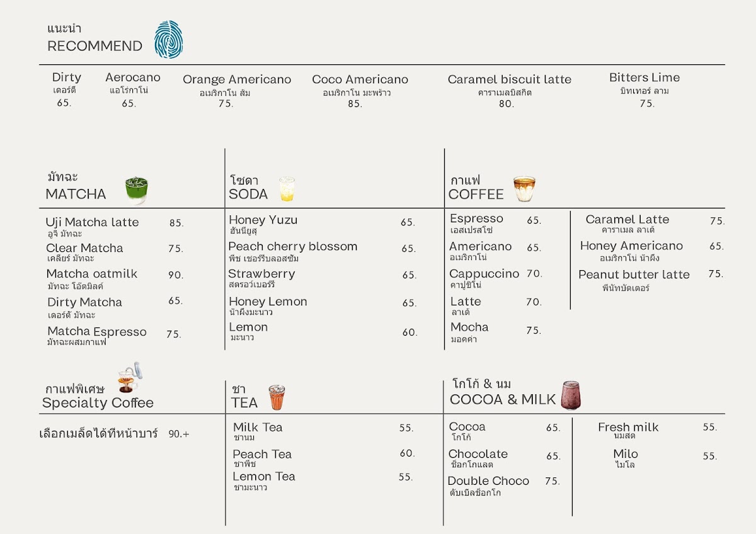
Task: Click the specialty coffee dripper icon
Action: pos(129,378)
